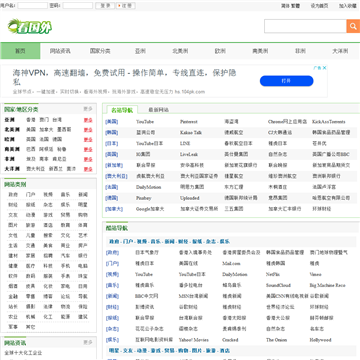Close the VPN advertisement with the X
360x360 pixels.
[x=324, y=68]
